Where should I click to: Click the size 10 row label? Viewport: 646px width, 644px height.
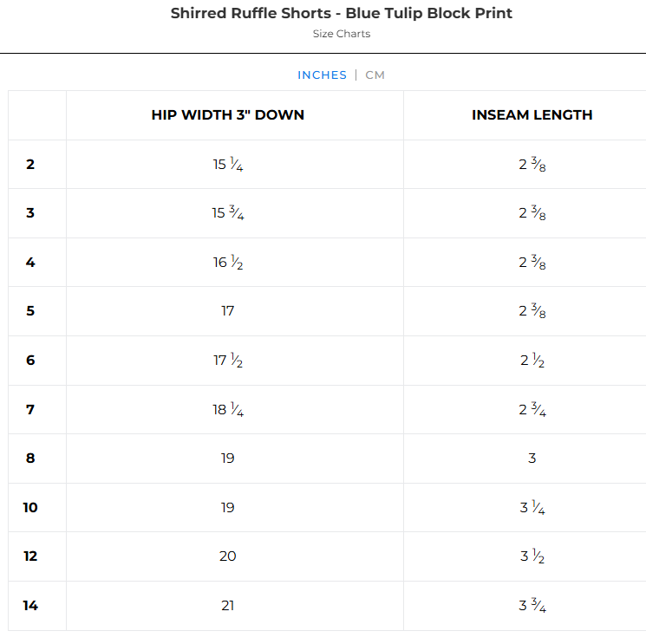(x=30, y=507)
